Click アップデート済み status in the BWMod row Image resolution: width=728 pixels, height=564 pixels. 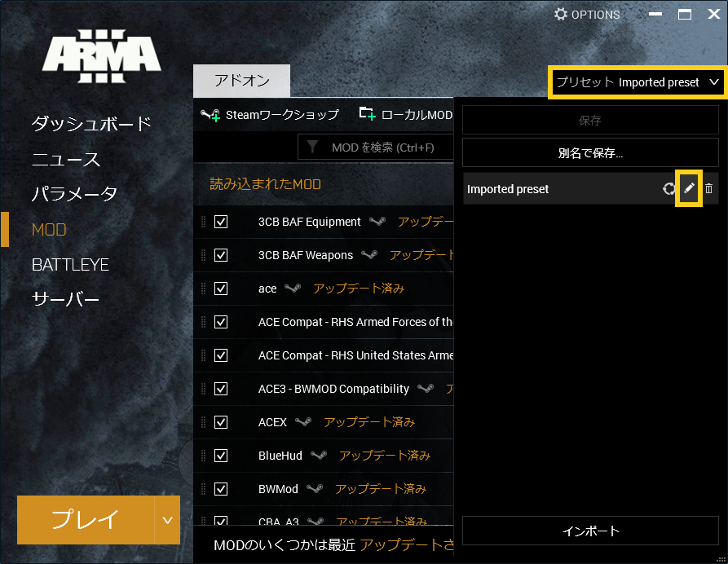click(380, 489)
